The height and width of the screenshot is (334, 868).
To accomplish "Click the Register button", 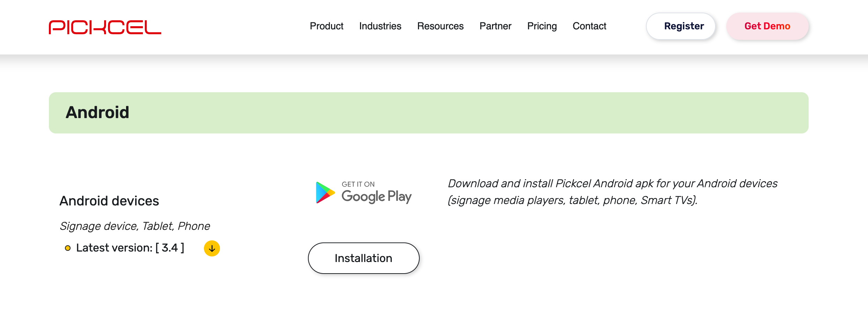I will coord(680,26).
